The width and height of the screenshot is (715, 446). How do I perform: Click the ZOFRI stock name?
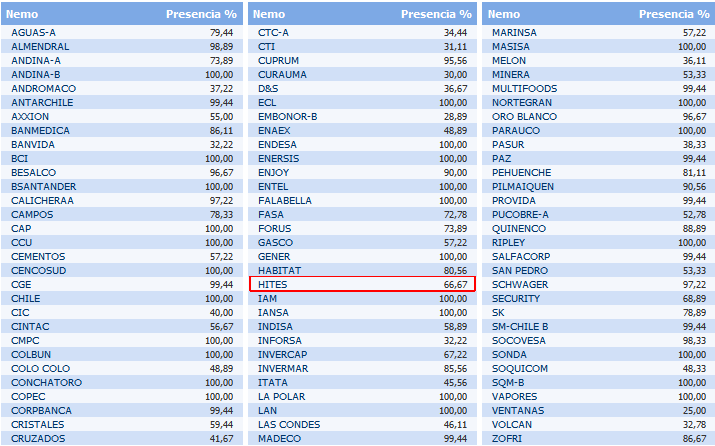(x=506, y=438)
